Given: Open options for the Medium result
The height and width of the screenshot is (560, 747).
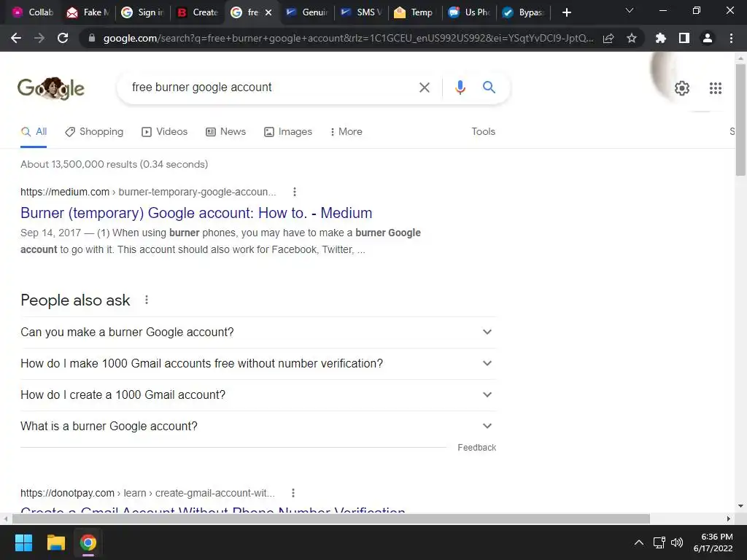Looking at the screenshot, I should (x=295, y=192).
